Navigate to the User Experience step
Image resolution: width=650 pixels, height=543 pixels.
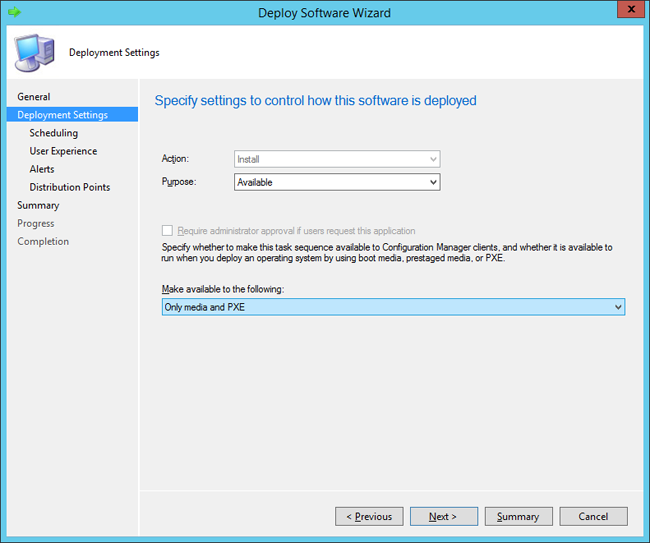(63, 151)
